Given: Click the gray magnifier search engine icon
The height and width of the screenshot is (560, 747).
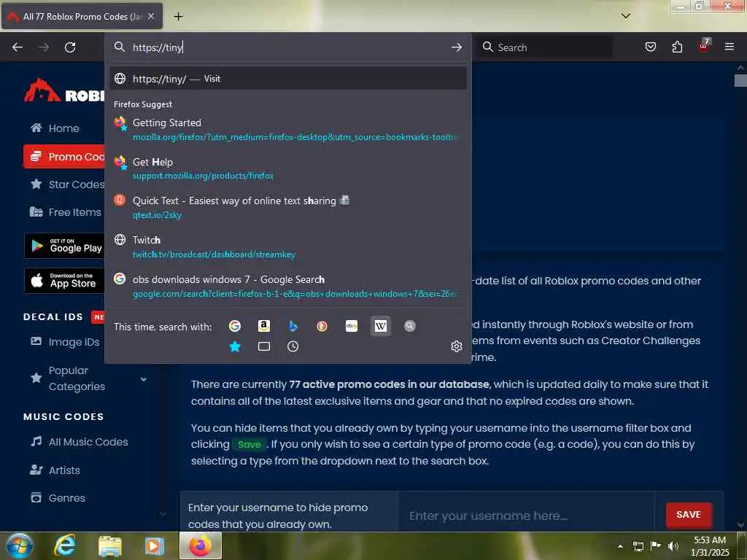Looking at the screenshot, I should (410, 326).
